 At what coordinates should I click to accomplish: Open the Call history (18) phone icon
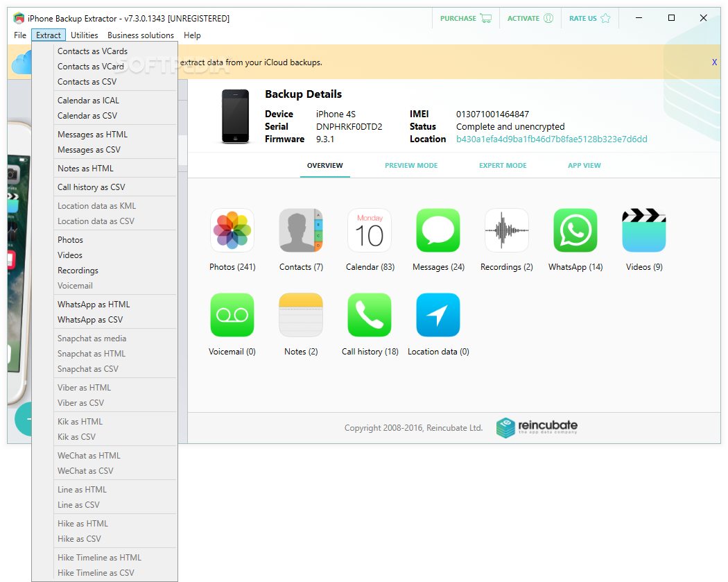(370, 315)
